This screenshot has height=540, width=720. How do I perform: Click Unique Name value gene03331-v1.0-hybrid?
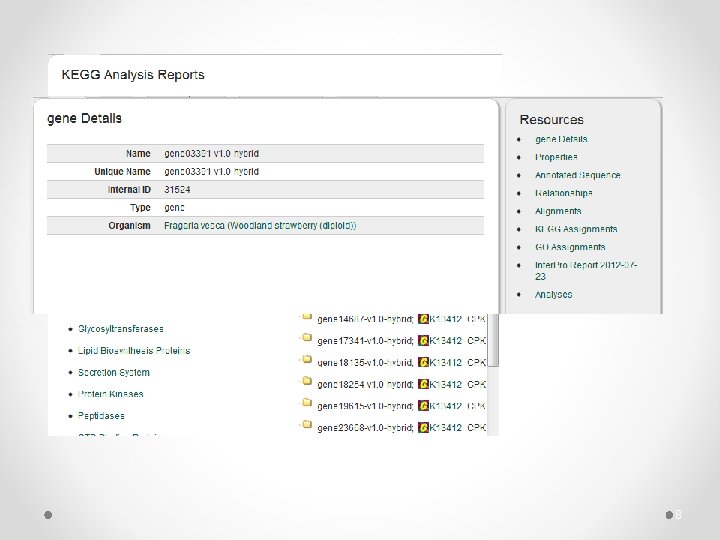212,171
